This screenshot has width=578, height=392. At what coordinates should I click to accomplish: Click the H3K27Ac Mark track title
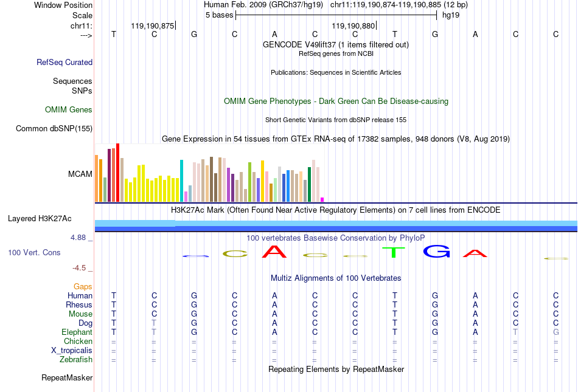(x=336, y=210)
